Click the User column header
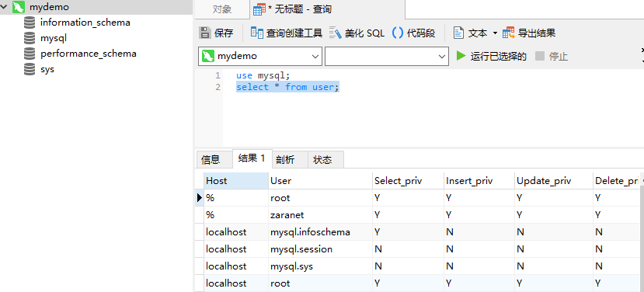The width and height of the screenshot is (644, 292). point(320,181)
